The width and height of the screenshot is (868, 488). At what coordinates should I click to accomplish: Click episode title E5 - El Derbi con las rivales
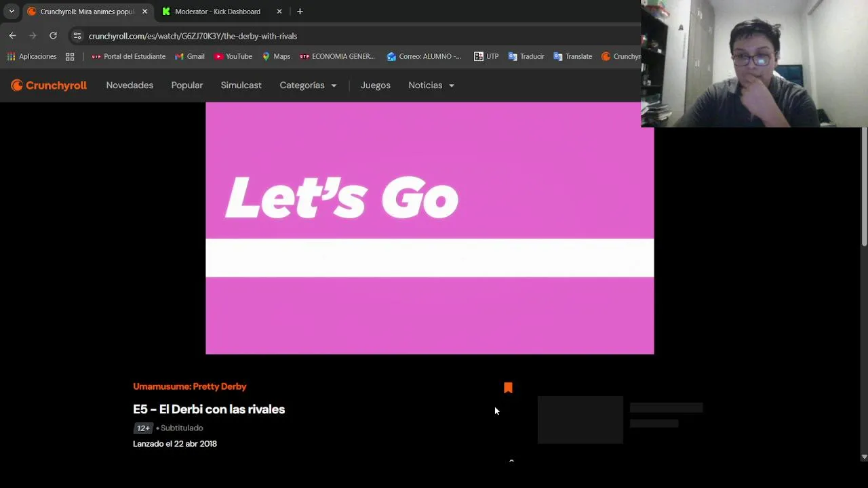coord(209,409)
